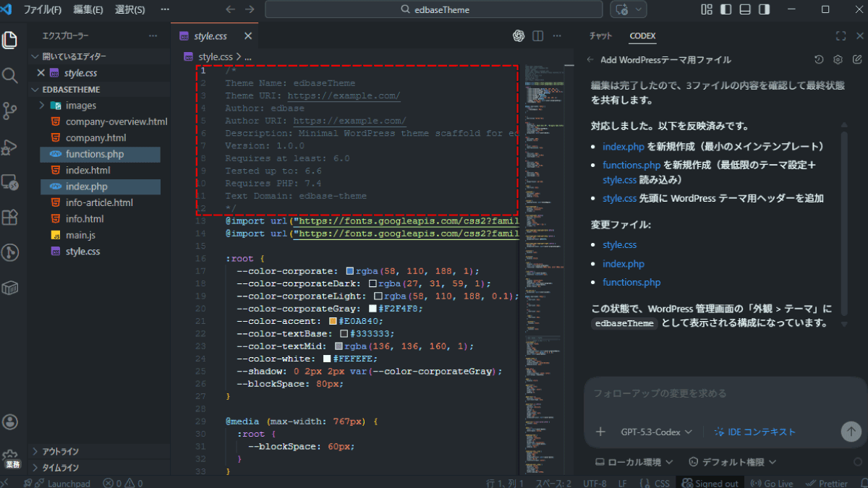The image size is (868, 488).
Task: Open the Source Control view
Action: pyautogui.click(x=10, y=111)
